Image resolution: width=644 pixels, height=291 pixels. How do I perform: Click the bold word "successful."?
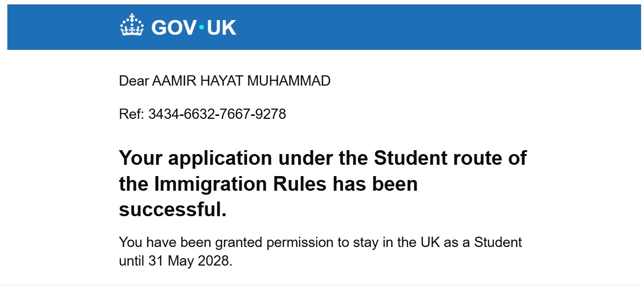coord(173,209)
